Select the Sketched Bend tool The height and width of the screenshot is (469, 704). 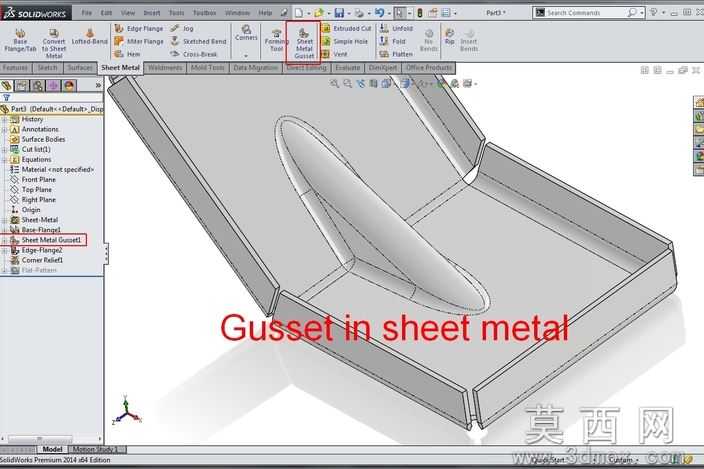[198, 41]
